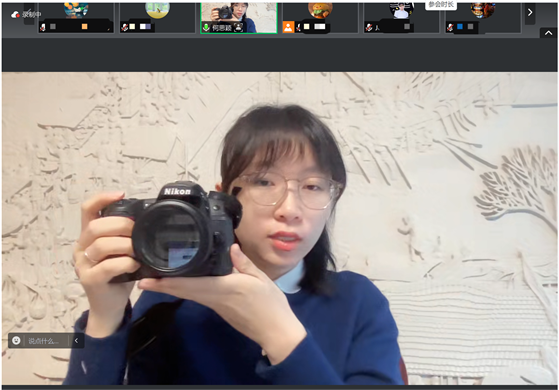Image resolution: width=559 pixels, height=390 pixels.
Task: Click the orange host badge on the burger-avatar tile
Action: (288, 27)
